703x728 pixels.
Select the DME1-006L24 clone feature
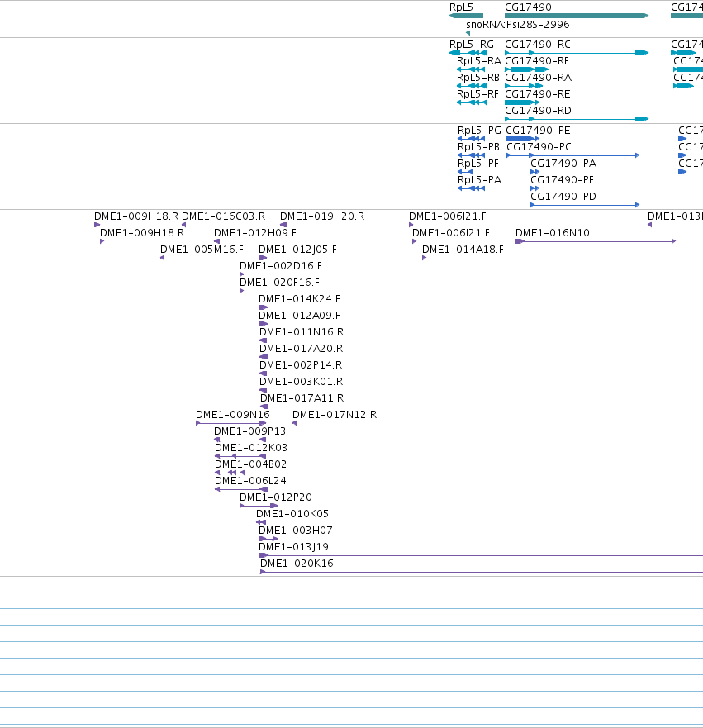point(242,489)
